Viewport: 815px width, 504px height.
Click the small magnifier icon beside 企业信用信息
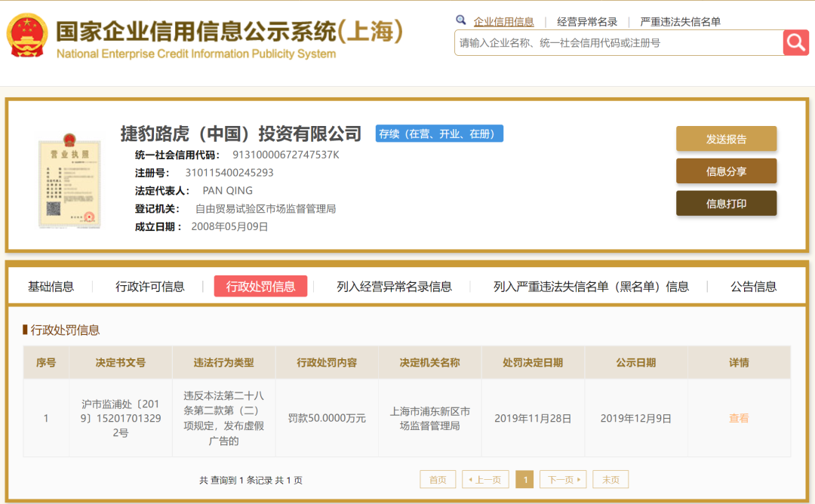tap(460, 20)
